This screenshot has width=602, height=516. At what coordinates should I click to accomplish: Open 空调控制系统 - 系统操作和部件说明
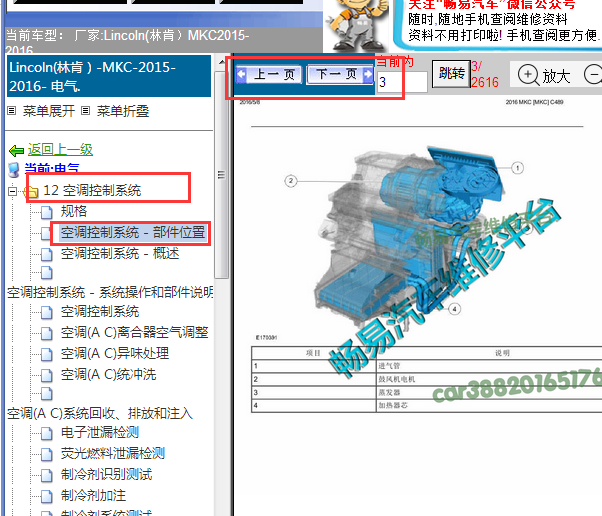(x=110, y=292)
